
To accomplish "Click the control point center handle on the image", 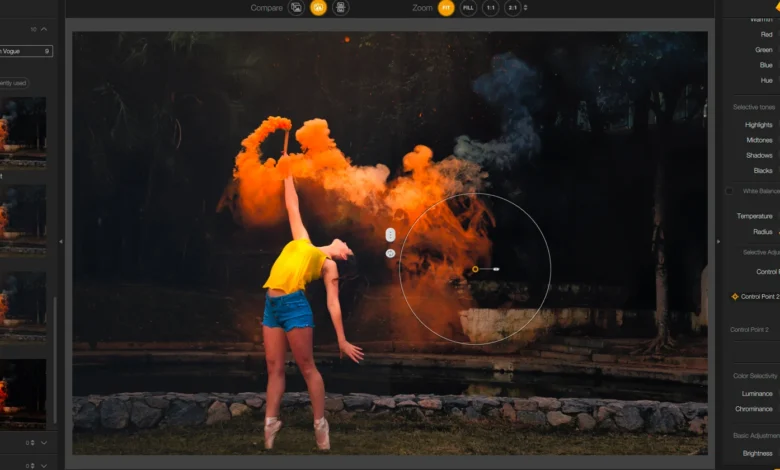I will point(475,269).
